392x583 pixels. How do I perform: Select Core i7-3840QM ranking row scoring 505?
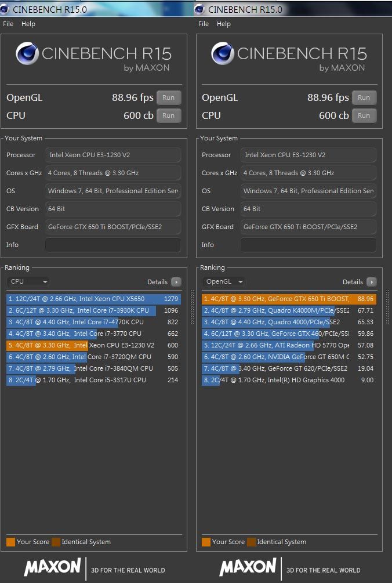coord(93,368)
